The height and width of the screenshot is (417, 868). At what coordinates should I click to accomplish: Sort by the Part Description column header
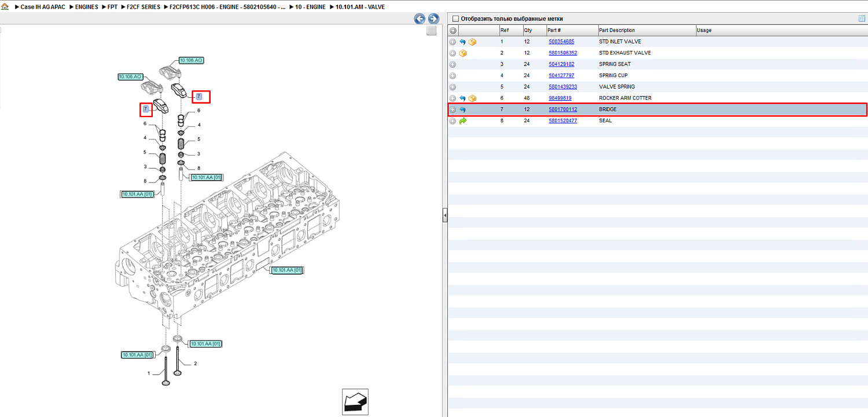pos(647,30)
